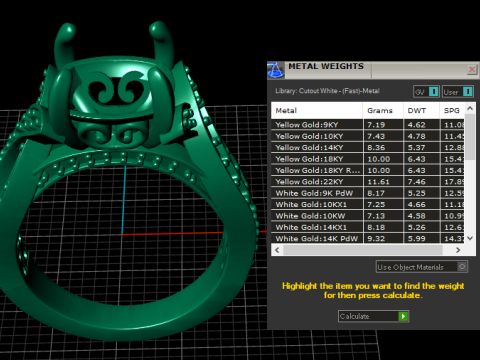Select the White Gold:10KW row
Viewport: 480px width, 360px height.
(x=368, y=216)
